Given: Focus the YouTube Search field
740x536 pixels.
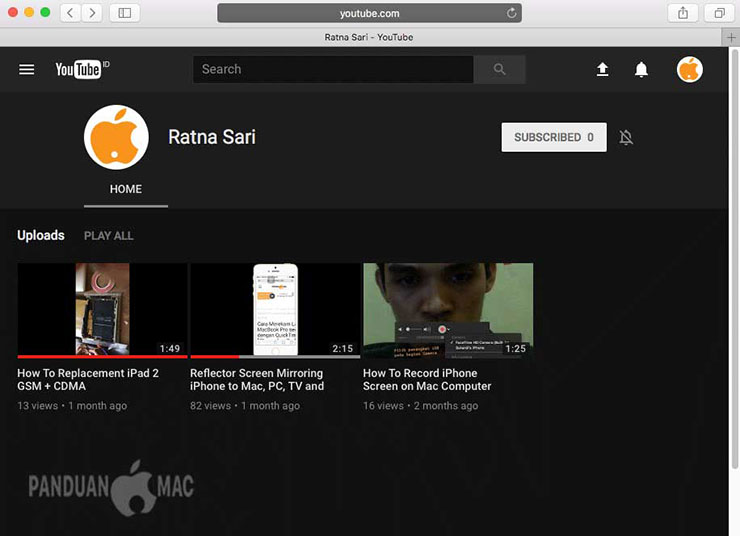Looking at the screenshot, I should 333,69.
